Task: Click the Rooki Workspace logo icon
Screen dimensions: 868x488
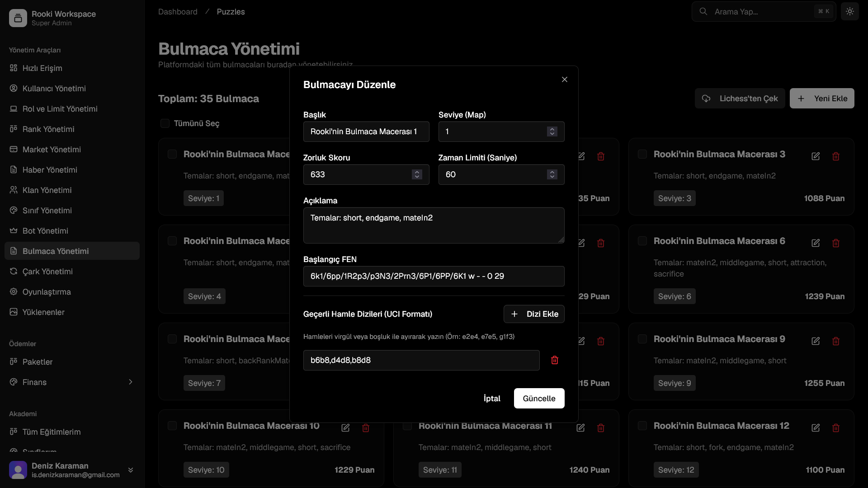Action: pyautogui.click(x=18, y=18)
